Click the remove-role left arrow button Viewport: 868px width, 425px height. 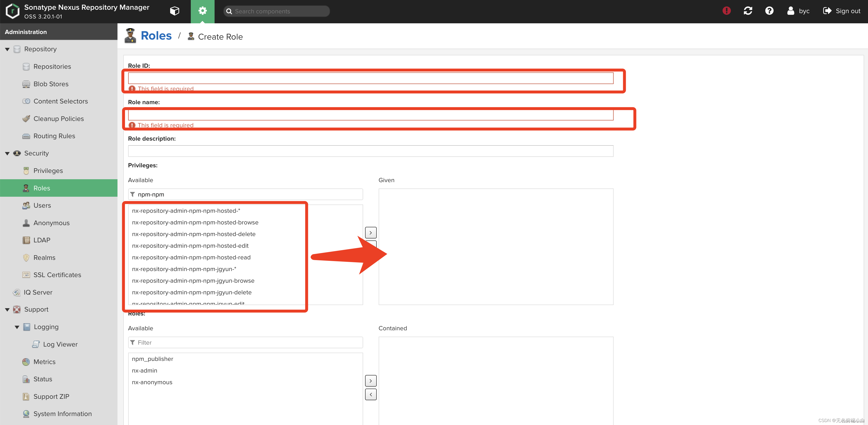(x=371, y=394)
